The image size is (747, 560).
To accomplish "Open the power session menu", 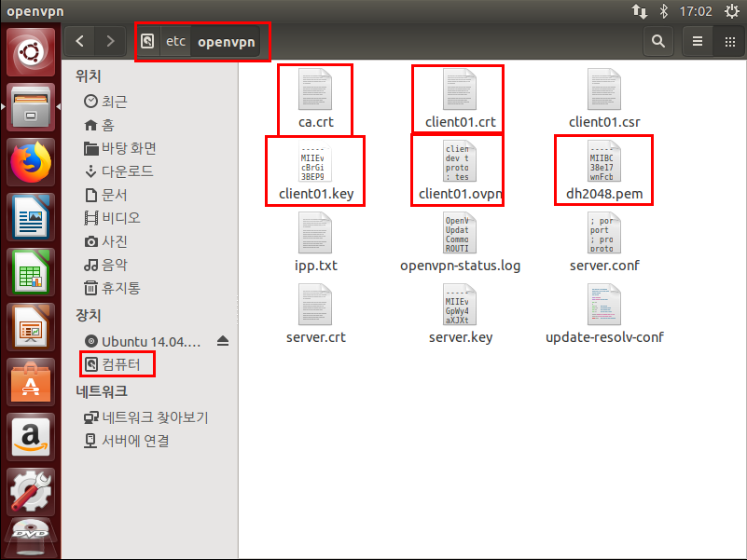I will tap(732, 11).
